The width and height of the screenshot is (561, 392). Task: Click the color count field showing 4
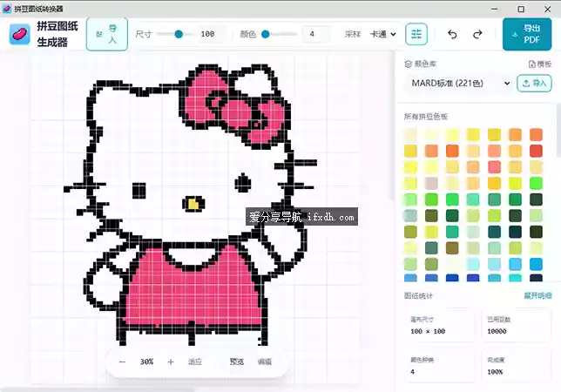(x=315, y=34)
